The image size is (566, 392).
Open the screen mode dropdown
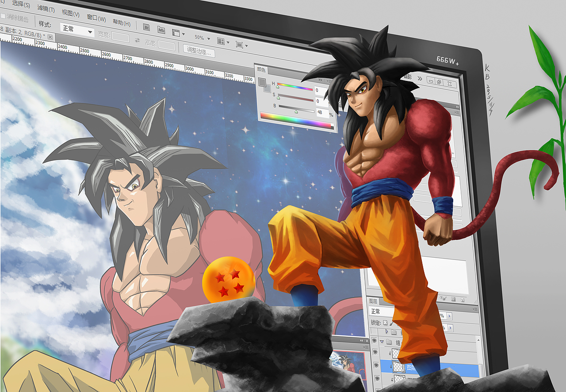(x=241, y=45)
